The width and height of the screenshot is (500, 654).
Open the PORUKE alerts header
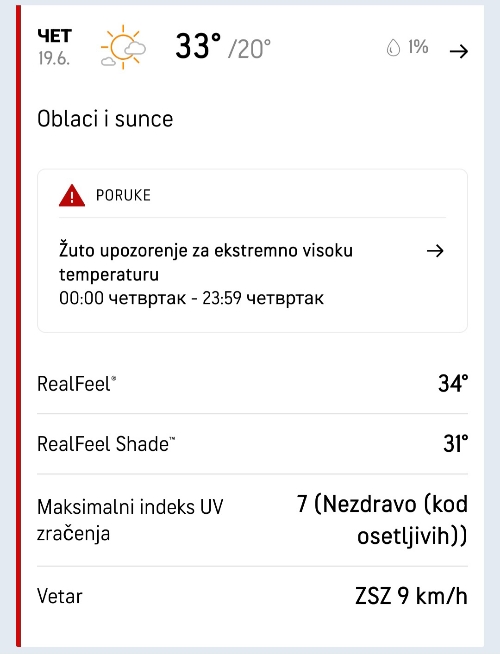(x=123, y=196)
